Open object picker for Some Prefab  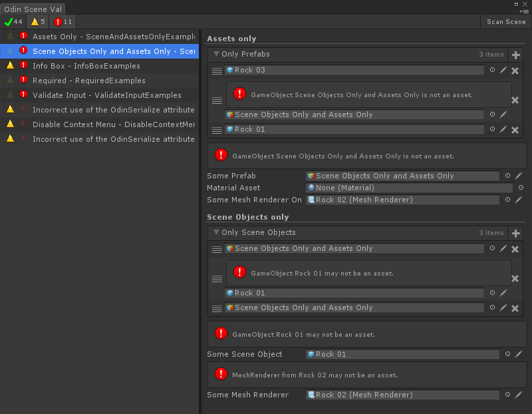507,176
